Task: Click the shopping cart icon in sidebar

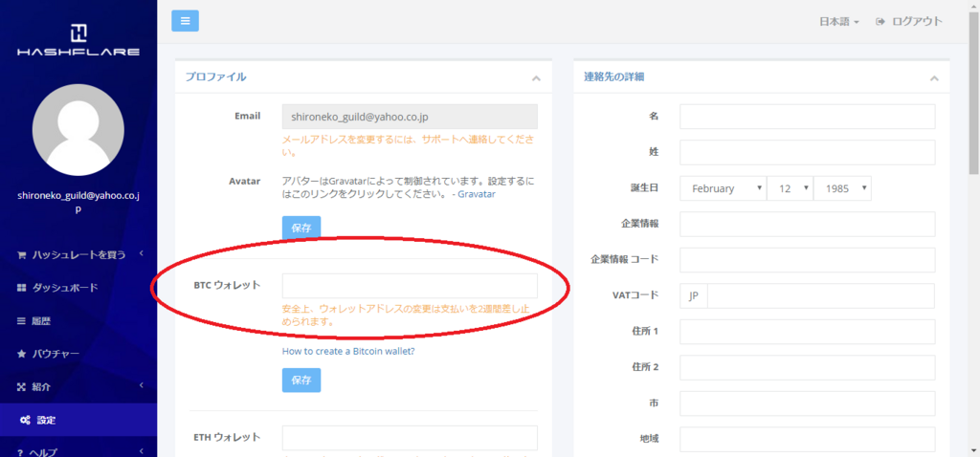Action: [21, 254]
